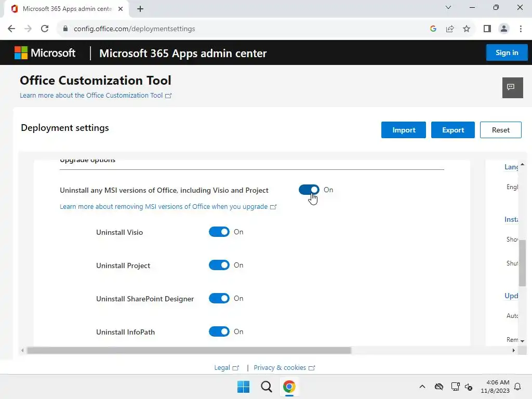
Task: Open Learn more about removing MSI versions link
Action: pos(164,206)
